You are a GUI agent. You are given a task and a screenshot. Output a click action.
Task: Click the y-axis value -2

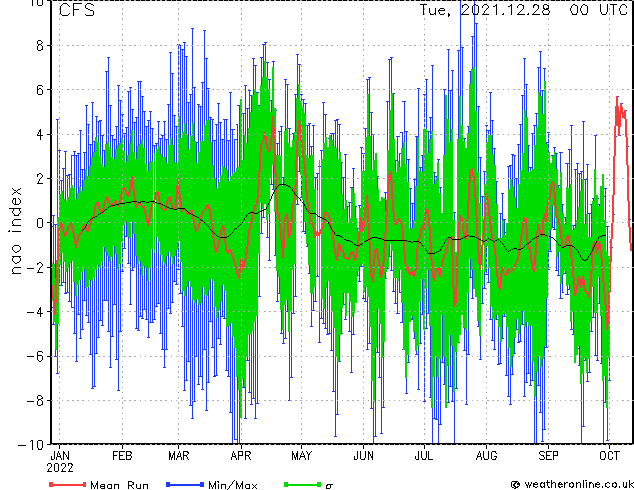click(x=36, y=267)
